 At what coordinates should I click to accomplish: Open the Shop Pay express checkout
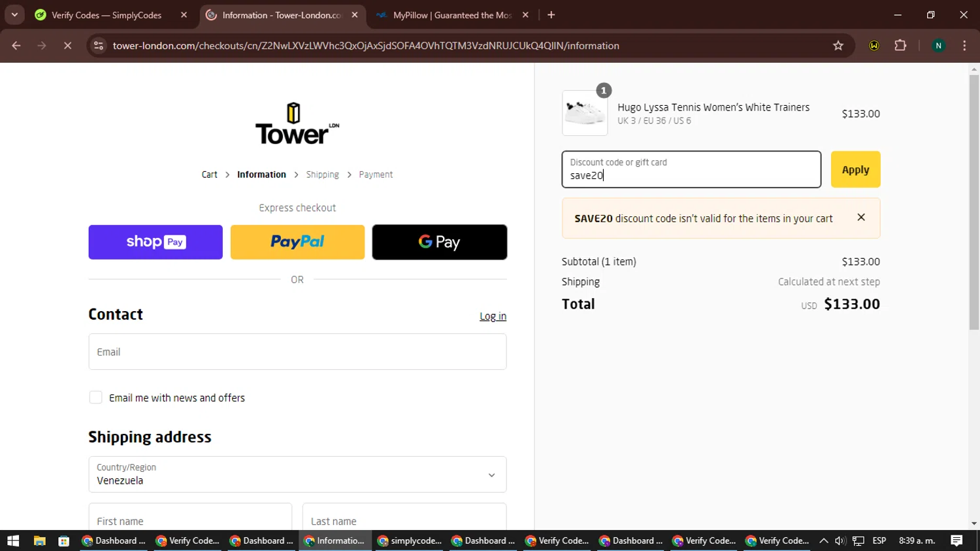coord(155,242)
